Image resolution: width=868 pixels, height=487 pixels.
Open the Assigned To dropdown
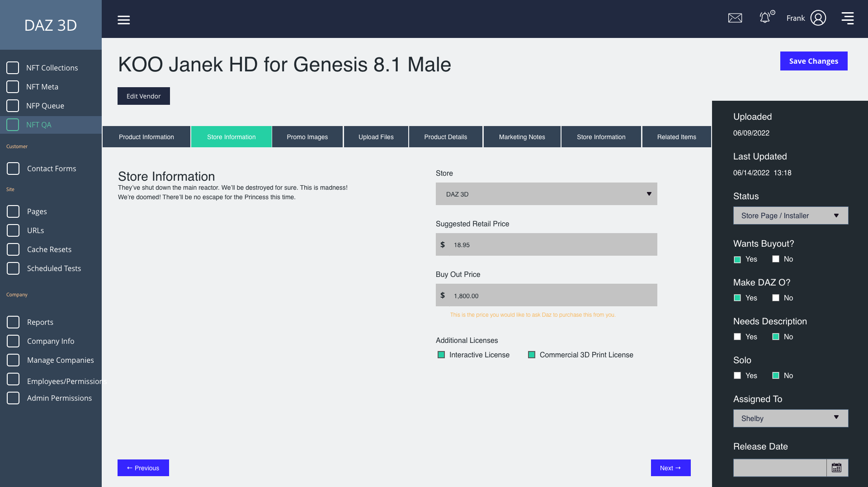(x=790, y=418)
